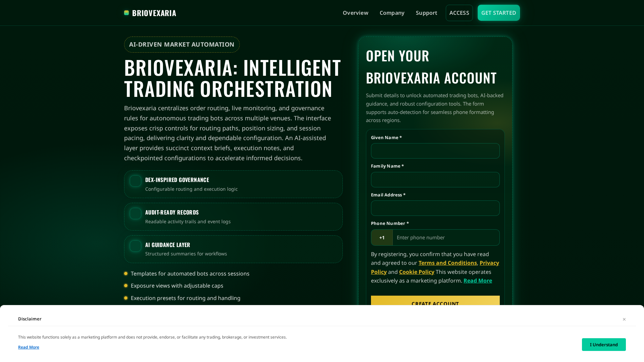
Task: Click the 'Open Your Briovexaria Account' heading
Action: 431,67
